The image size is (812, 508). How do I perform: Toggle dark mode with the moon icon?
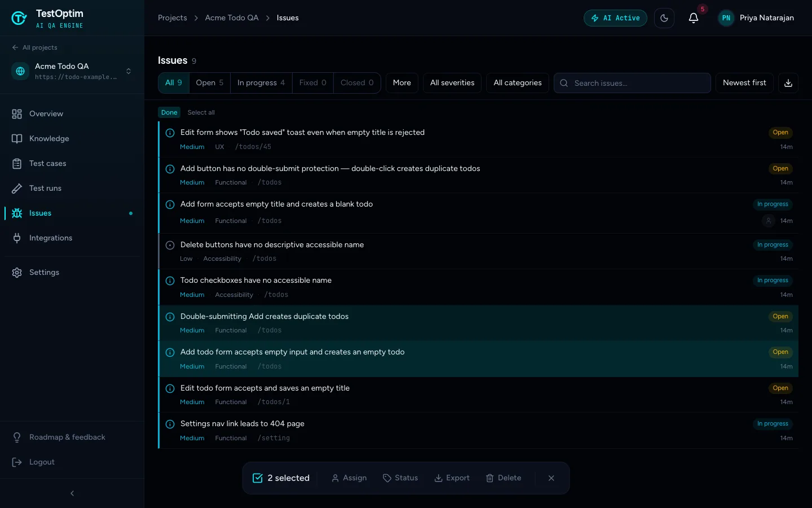tap(664, 18)
